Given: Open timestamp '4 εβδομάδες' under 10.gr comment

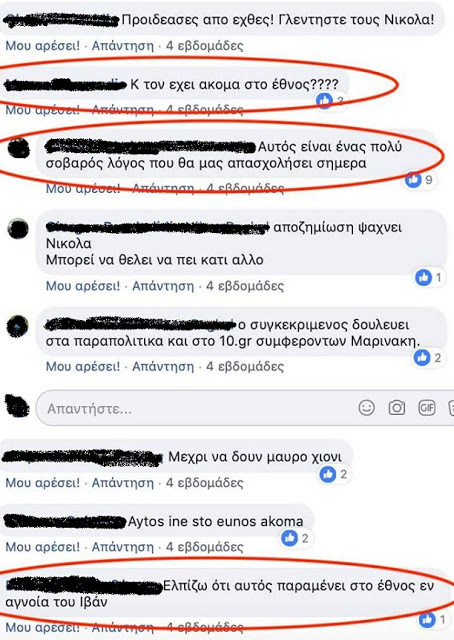Looking at the screenshot, I should pyautogui.click(x=245, y=367).
